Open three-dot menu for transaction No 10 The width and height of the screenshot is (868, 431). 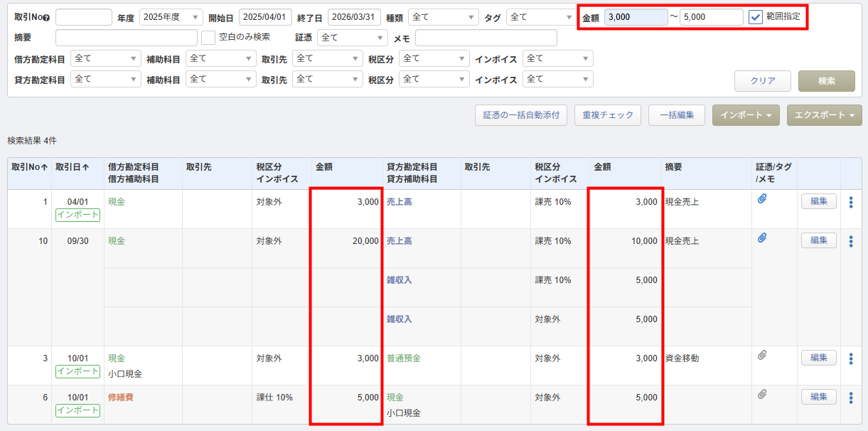coord(851,241)
